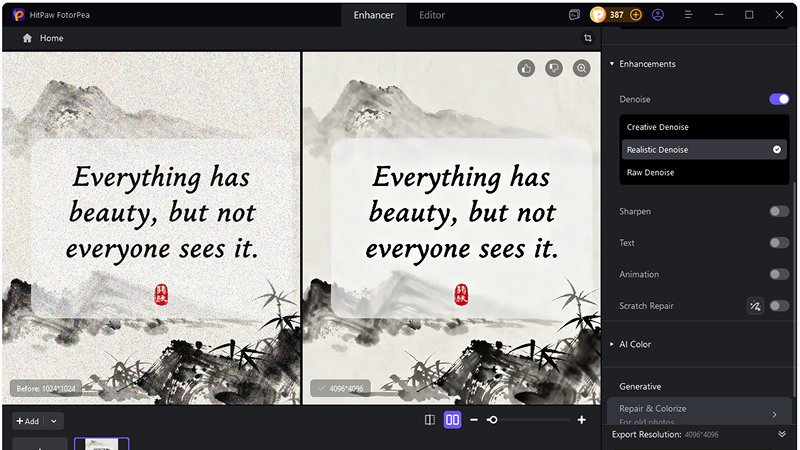
Task: Select the split slider view icon
Action: click(x=430, y=420)
